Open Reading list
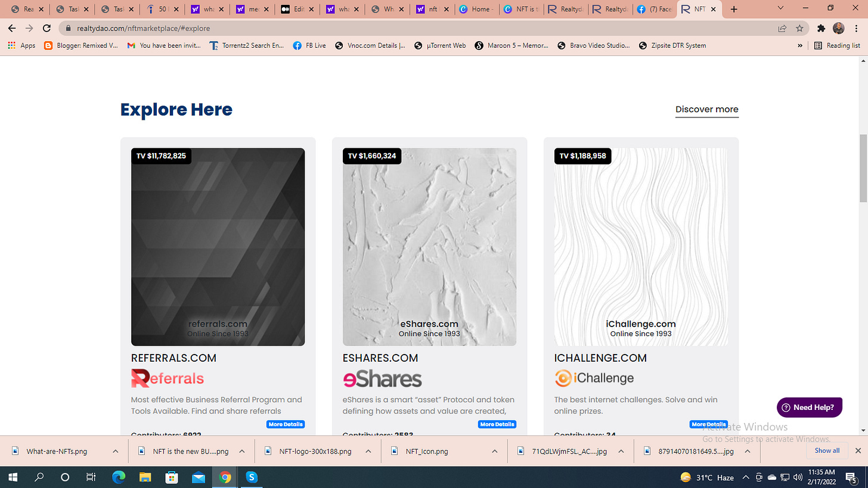This screenshot has height=488, width=868. point(837,45)
